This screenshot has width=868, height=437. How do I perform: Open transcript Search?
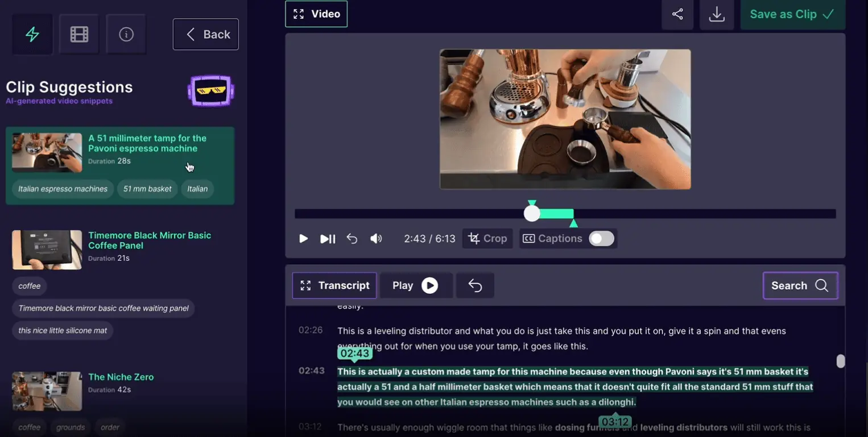tap(800, 285)
